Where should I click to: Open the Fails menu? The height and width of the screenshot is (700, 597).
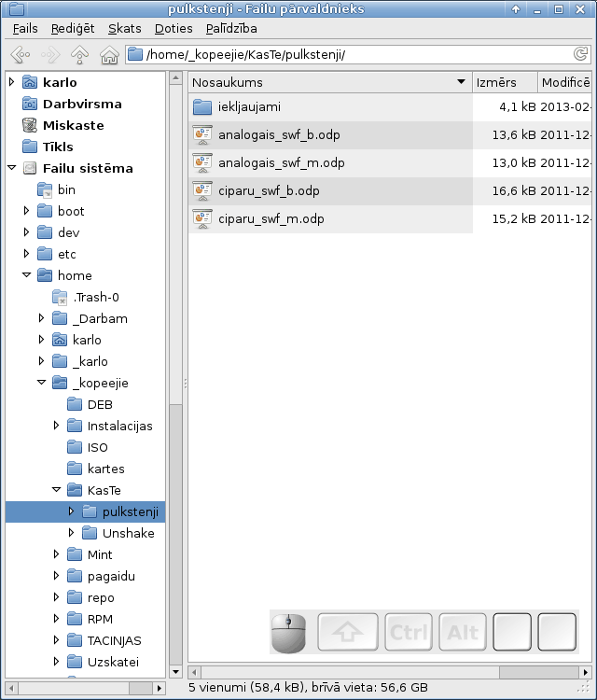pos(25,29)
